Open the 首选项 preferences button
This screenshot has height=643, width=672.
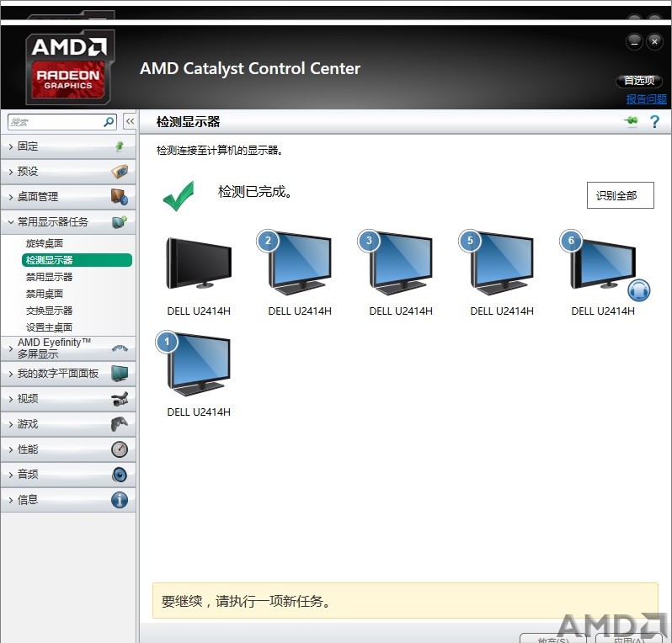pos(639,81)
